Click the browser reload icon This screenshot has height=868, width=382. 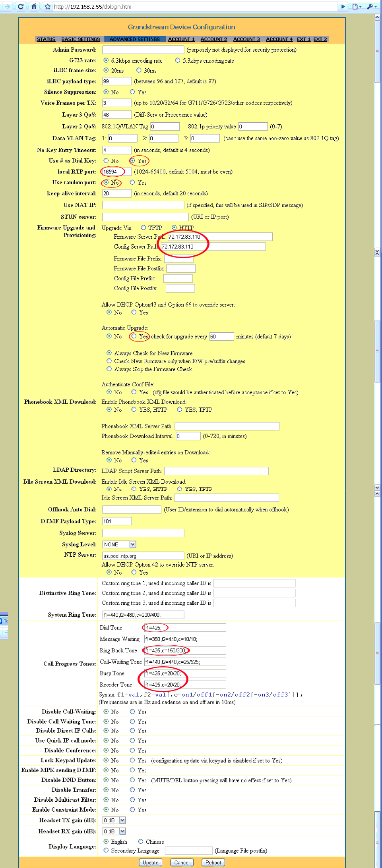(21, 6)
